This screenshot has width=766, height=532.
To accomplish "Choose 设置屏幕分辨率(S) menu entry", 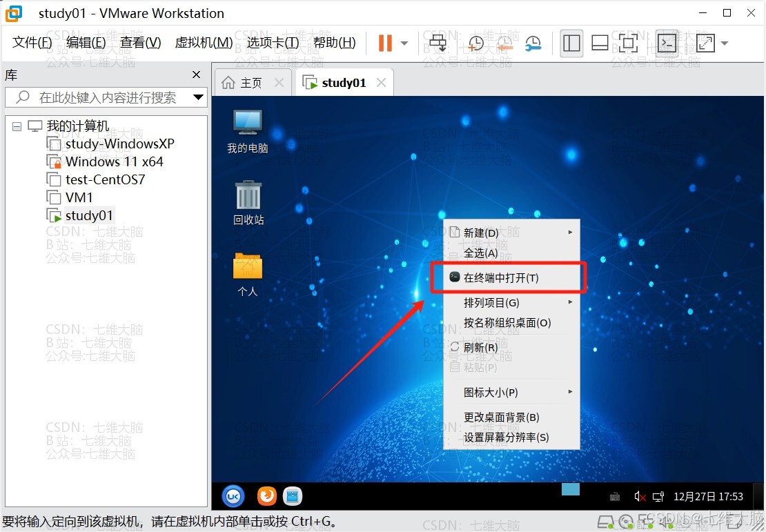I will click(511, 437).
